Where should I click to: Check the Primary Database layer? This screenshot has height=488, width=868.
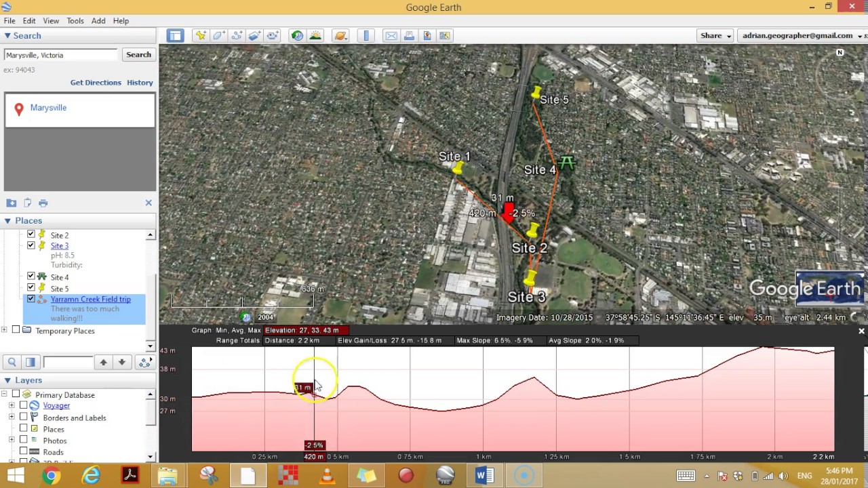(x=16, y=394)
